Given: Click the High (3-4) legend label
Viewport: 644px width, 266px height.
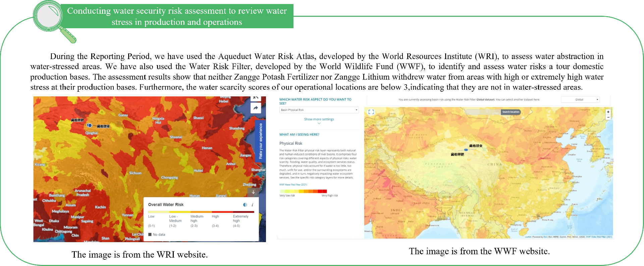Looking at the screenshot, I should (215, 221).
